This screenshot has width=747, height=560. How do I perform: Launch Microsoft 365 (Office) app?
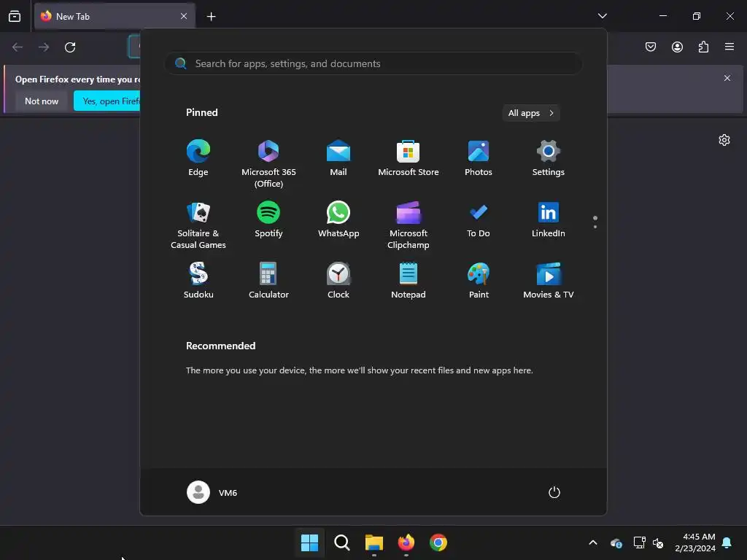(268, 164)
